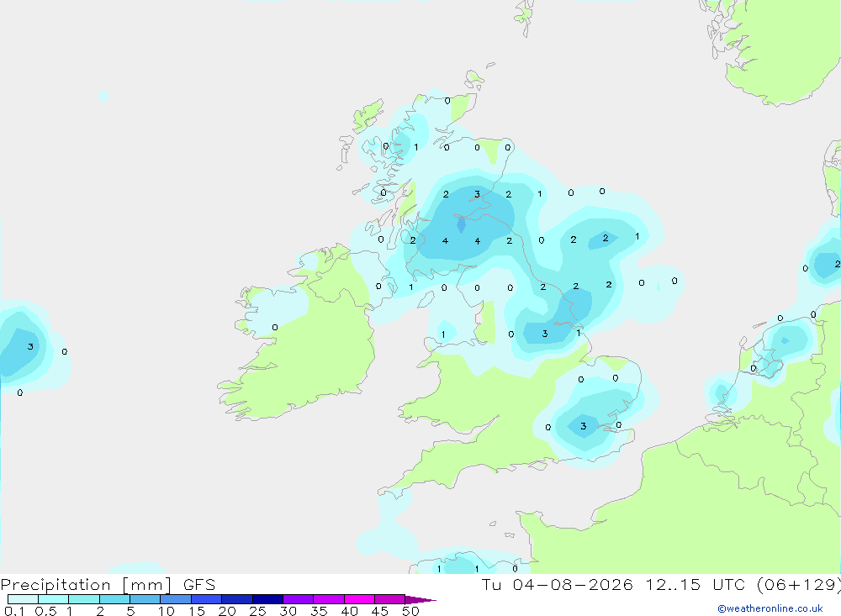Click the '3' value over southeast England
Viewport: 841px width, 616px height.
click(584, 426)
